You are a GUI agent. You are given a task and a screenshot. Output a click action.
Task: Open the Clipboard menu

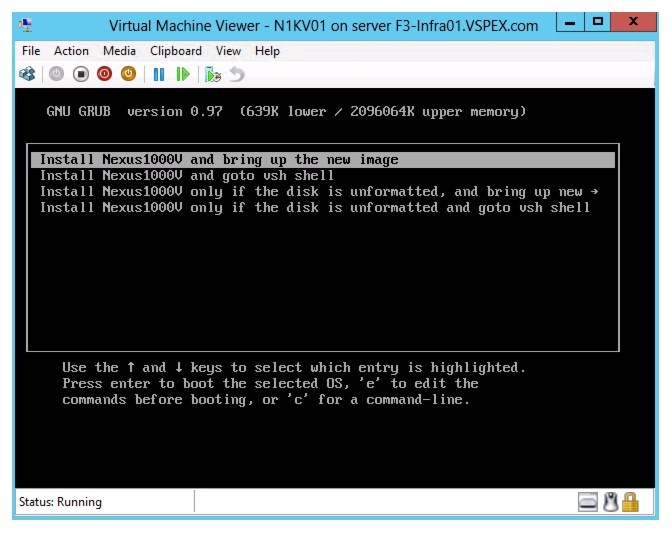tap(176, 51)
